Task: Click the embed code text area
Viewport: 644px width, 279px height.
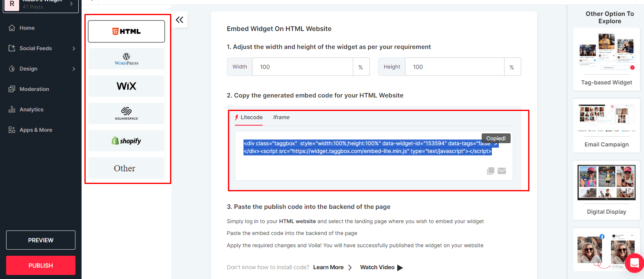Action: pos(374,155)
